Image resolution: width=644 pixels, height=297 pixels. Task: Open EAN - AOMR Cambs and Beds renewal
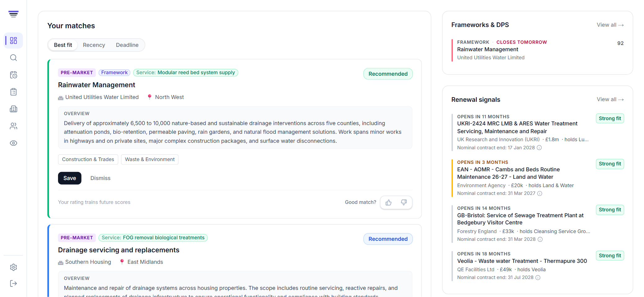pos(508,173)
